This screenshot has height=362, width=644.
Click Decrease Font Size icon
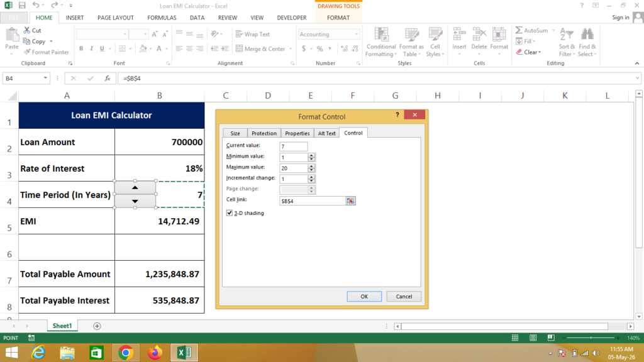(x=165, y=35)
